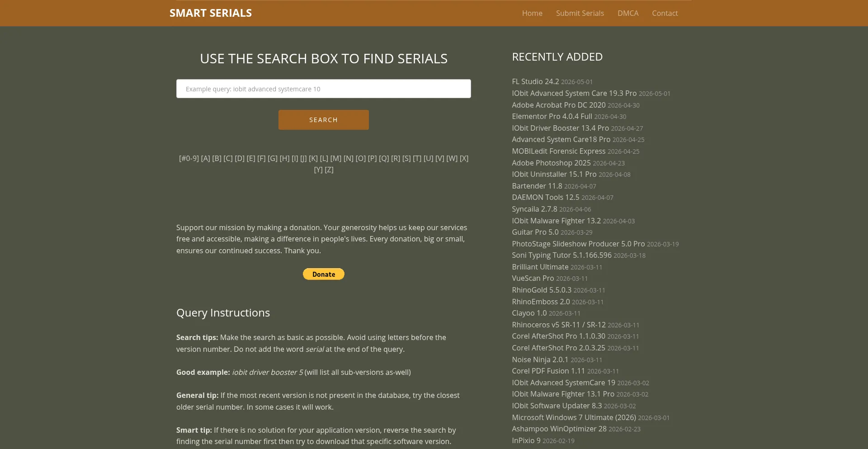
Task: Open Corel AfterShot Pro 2.0.3.25
Action: coord(558,348)
